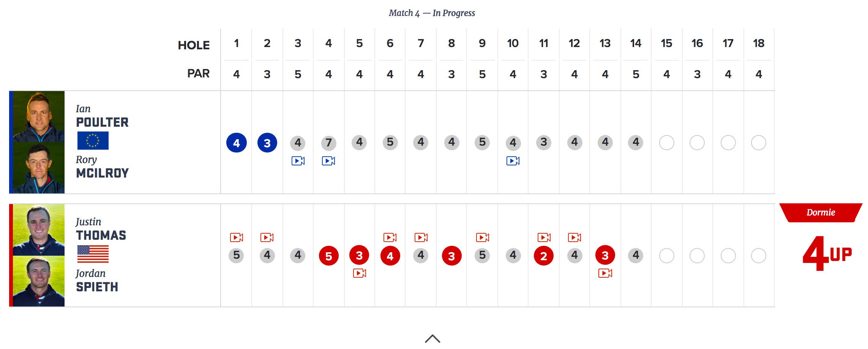Click the blue hole 1 score for Europe

pos(237,143)
